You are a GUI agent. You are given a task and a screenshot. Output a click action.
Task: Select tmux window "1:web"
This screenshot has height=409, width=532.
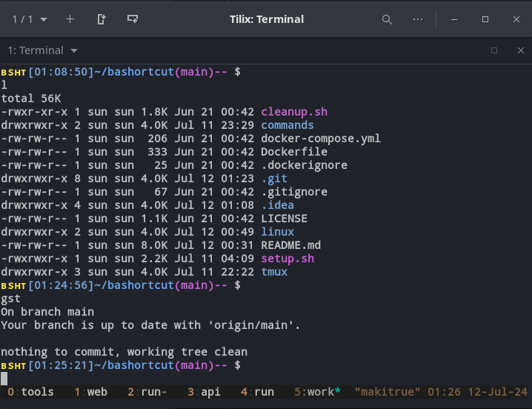(x=90, y=392)
